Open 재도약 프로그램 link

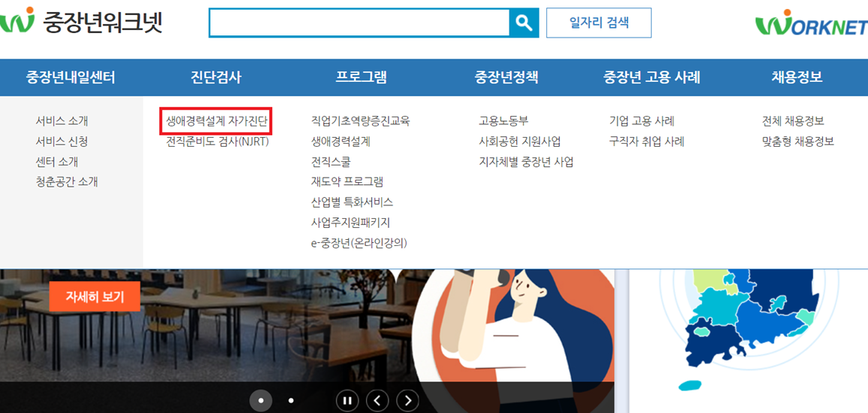coord(347,182)
